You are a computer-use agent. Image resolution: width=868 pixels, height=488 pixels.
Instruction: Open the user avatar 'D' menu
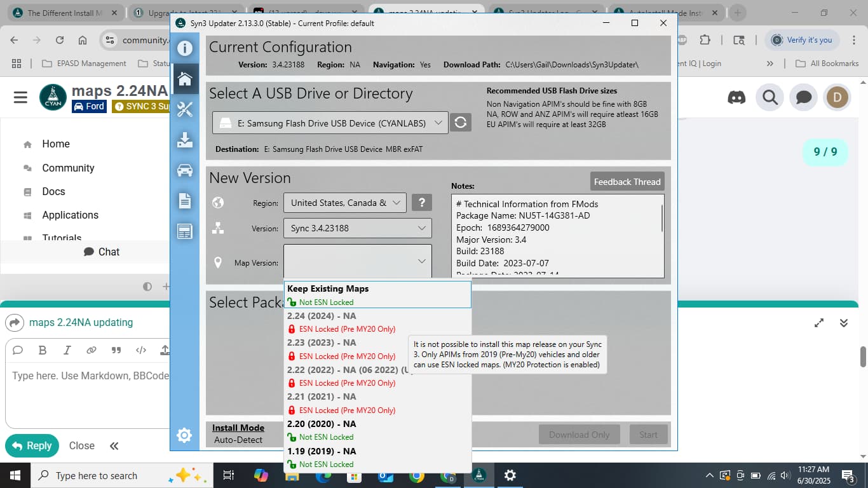click(837, 97)
